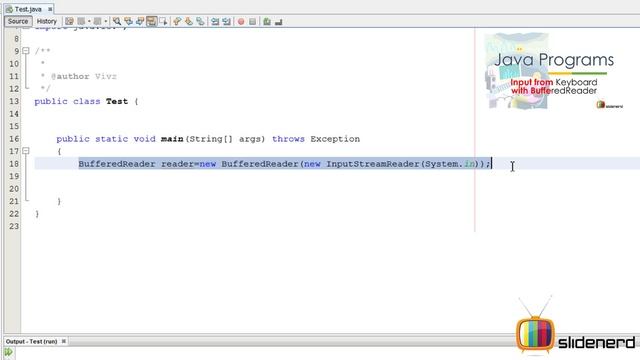Click the main method name on line 16
Viewport: 640px width, 360px height.
(x=172, y=139)
